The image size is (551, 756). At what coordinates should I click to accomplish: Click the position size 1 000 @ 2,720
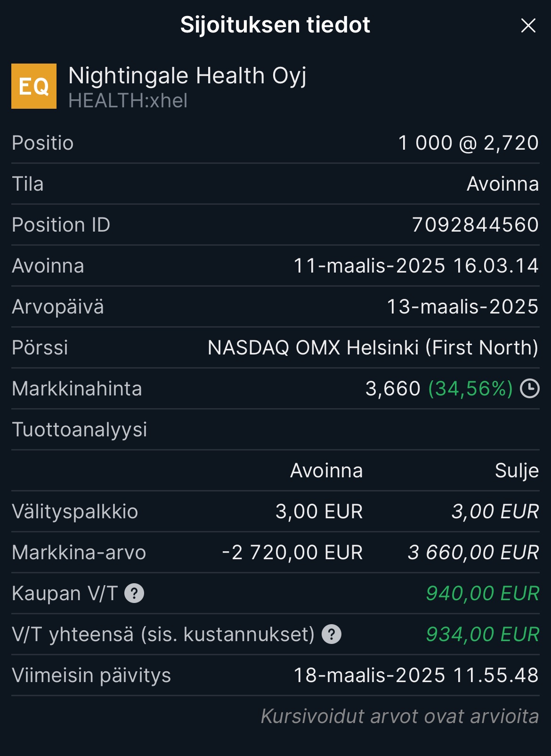[468, 143]
